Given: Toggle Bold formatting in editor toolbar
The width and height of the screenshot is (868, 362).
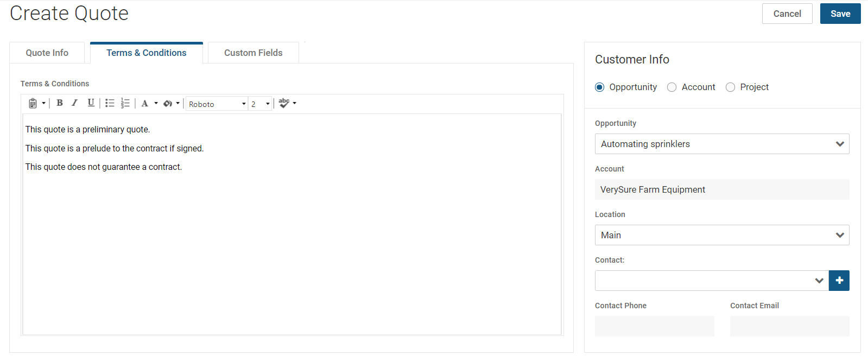Looking at the screenshot, I should click(60, 103).
